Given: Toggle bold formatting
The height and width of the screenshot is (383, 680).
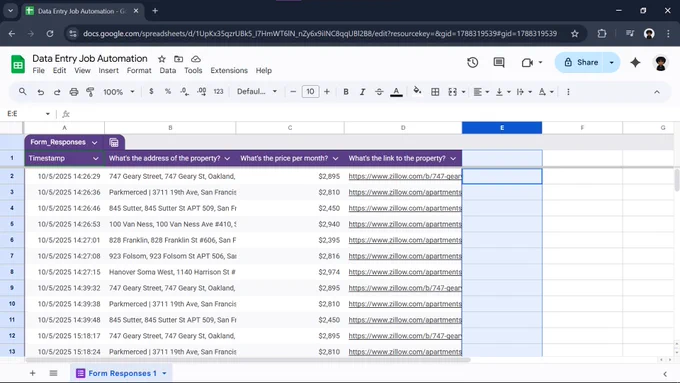Looking at the screenshot, I should click(x=346, y=92).
